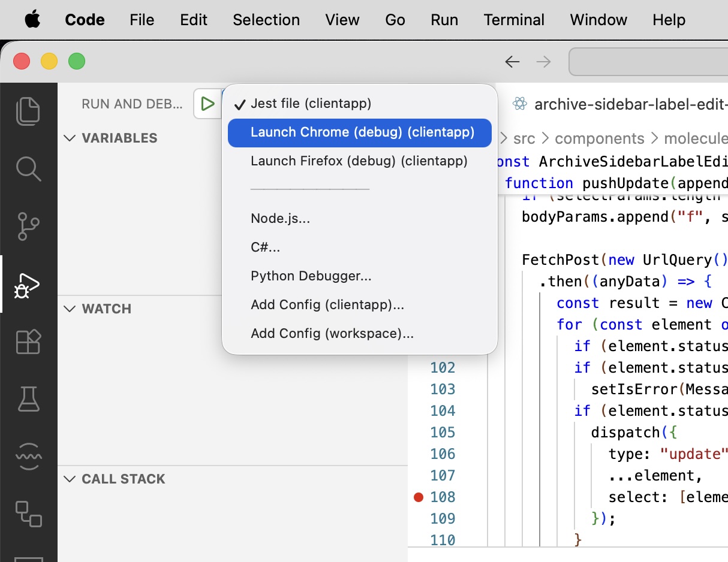
Task: Start debugging with the green play button
Action: click(x=207, y=103)
